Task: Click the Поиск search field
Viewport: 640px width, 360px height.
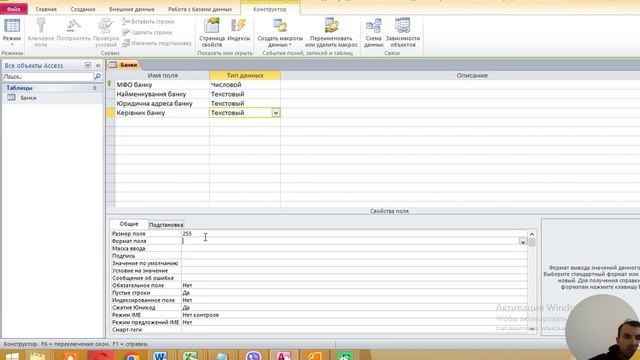Action: point(48,76)
